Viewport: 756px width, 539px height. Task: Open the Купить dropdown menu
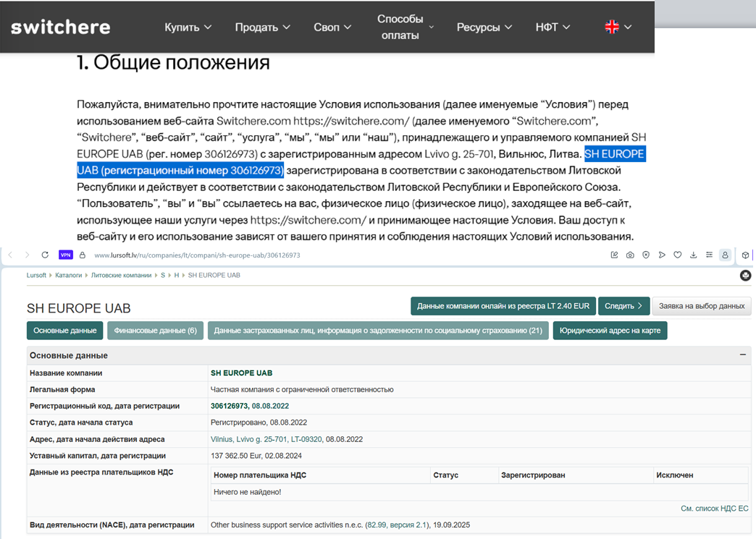coord(188,27)
